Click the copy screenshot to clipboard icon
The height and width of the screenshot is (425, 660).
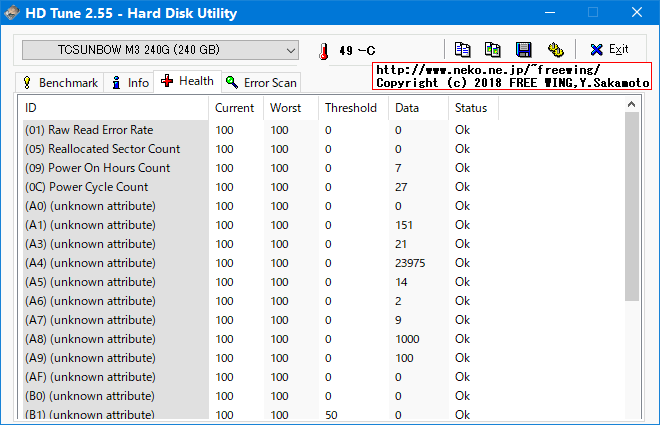tap(492, 49)
